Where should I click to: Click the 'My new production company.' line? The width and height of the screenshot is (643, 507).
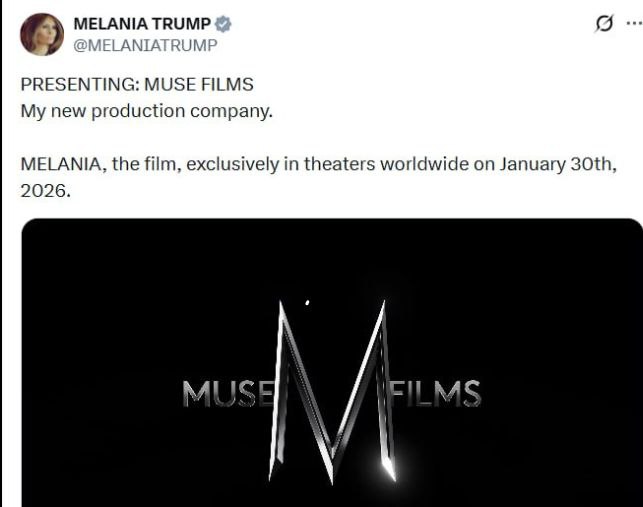(147, 112)
